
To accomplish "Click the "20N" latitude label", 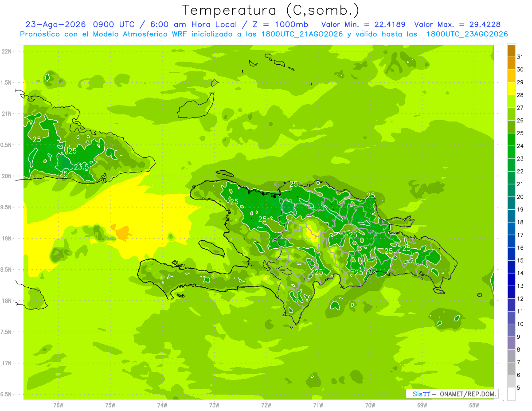I will point(8,176).
